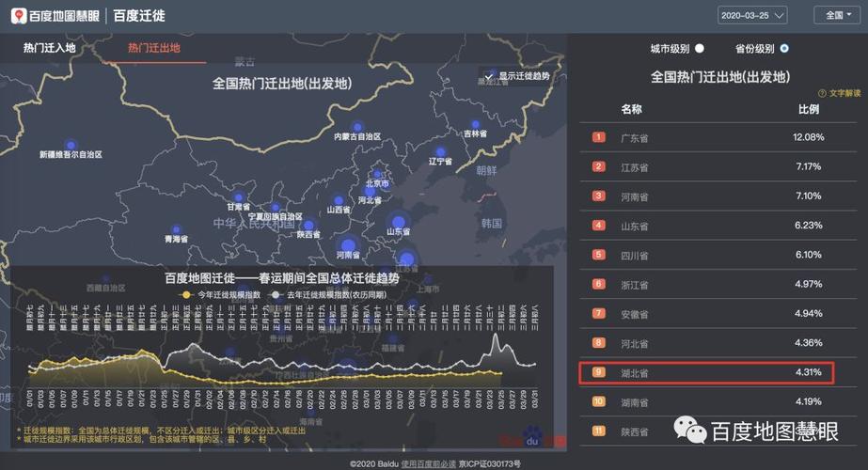Switch to the 热门迁入地 tab
This screenshot has height=470, width=868.
point(49,48)
